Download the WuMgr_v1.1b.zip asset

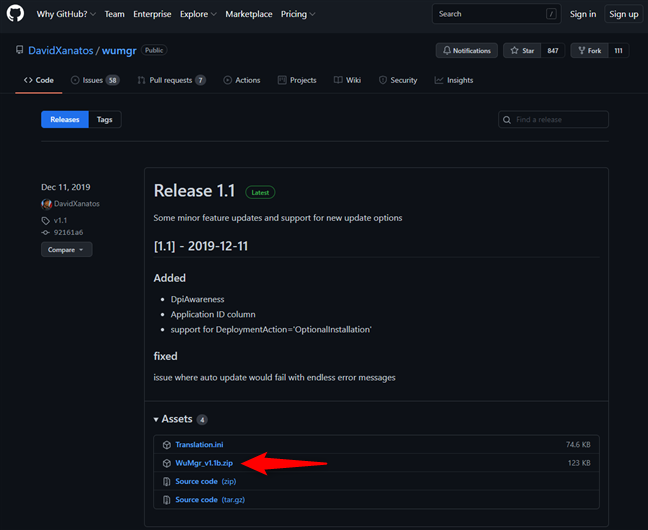(204, 463)
